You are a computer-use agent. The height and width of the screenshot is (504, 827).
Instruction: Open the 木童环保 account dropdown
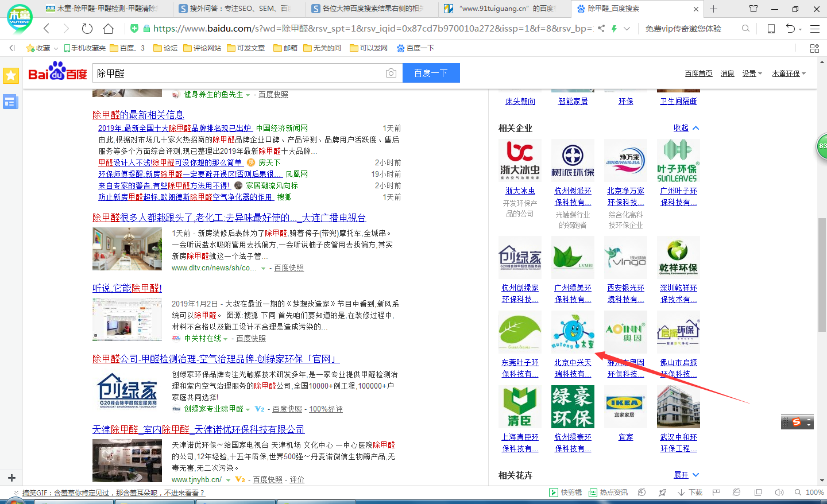(x=789, y=73)
